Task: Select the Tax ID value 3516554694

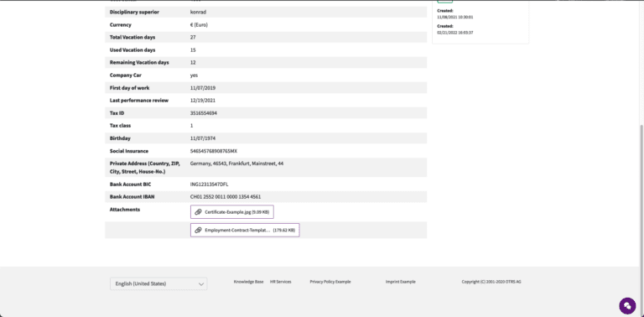Action: click(203, 113)
